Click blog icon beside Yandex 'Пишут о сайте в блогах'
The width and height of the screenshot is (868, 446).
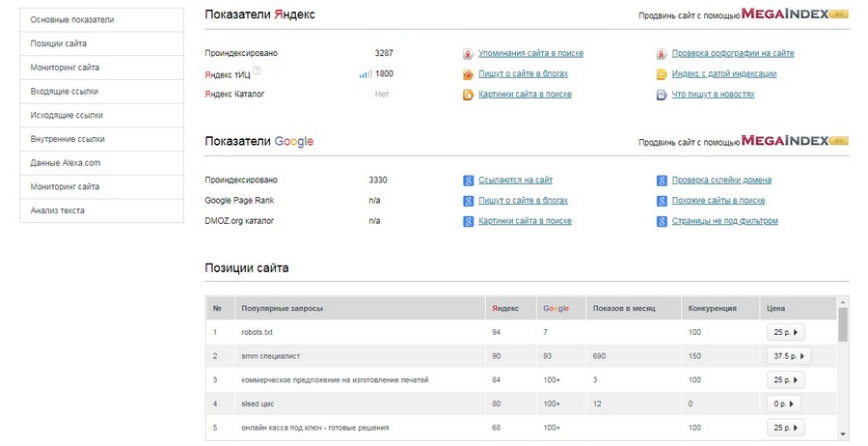[x=469, y=74]
